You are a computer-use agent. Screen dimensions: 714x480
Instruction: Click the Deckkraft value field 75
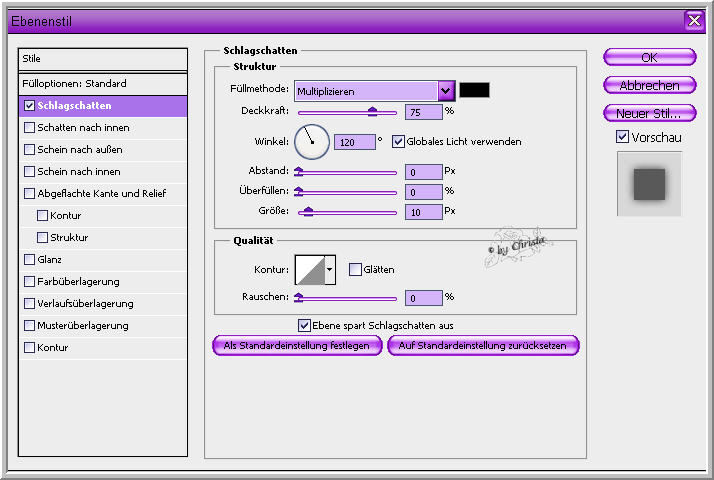(423, 112)
